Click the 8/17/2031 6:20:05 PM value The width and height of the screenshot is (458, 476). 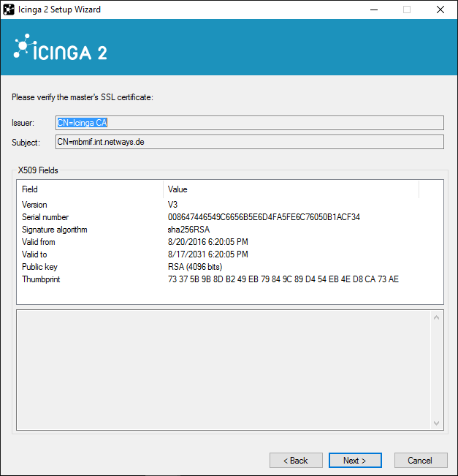click(208, 254)
